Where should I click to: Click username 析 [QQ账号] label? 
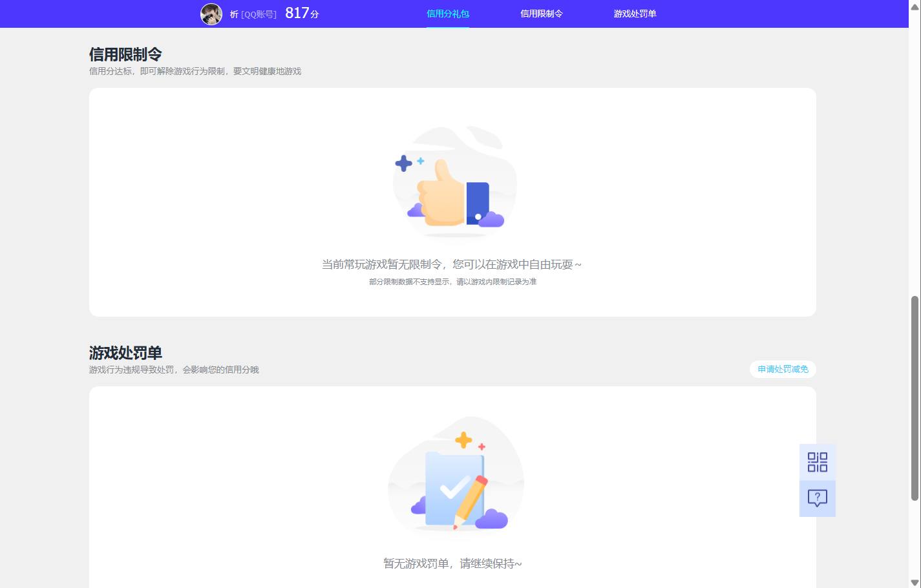pyautogui.click(x=253, y=14)
